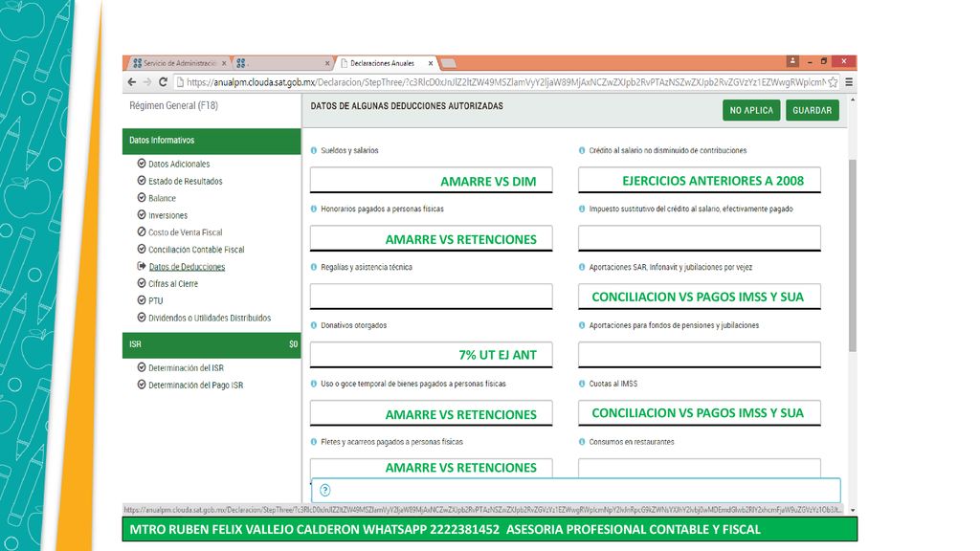Screen dimensions: 980x551
Task: Click info icon beside Aportaciones SAR, Infonavit
Action: click(582, 267)
